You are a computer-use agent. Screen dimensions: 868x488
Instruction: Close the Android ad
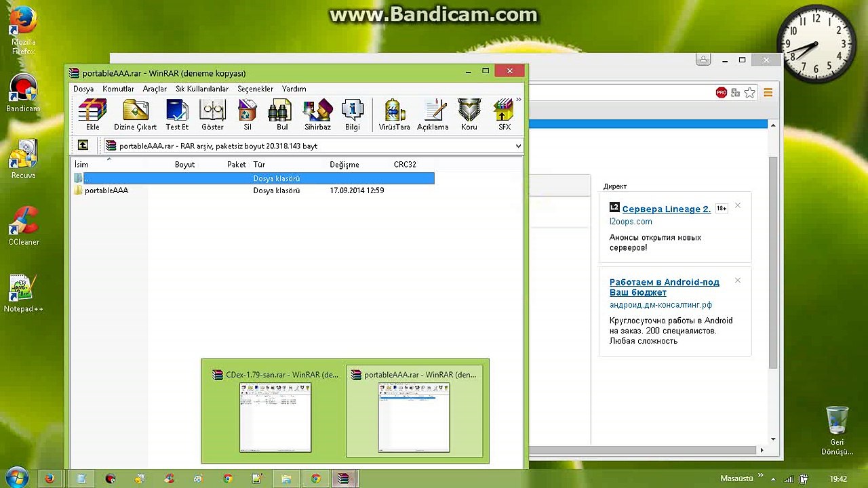(x=738, y=281)
